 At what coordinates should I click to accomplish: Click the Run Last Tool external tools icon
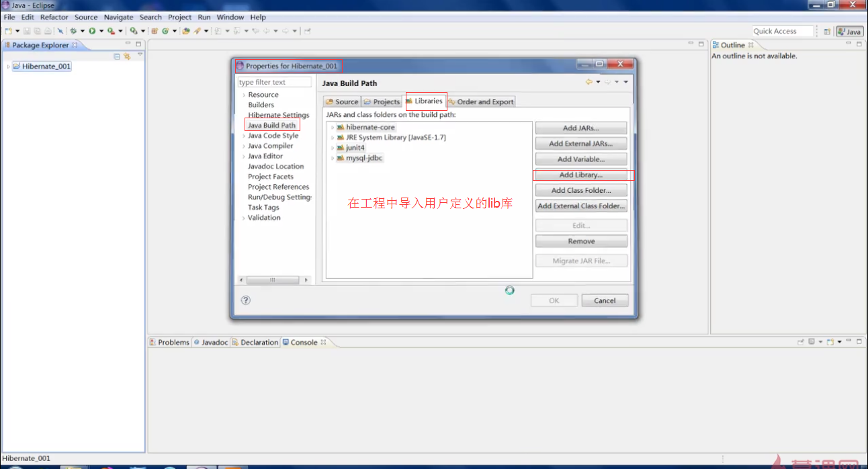pos(111,31)
